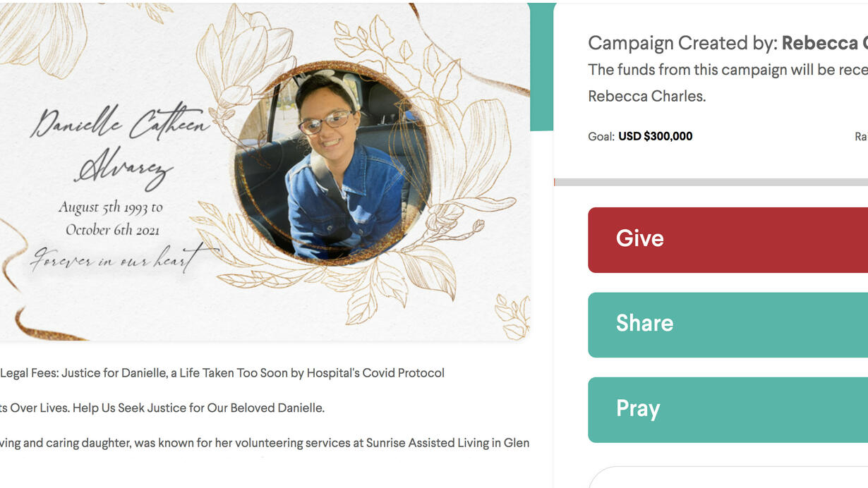The height and width of the screenshot is (488, 868).
Task: Click the partially visible rounded box below Pray
Action: (x=728, y=477)
